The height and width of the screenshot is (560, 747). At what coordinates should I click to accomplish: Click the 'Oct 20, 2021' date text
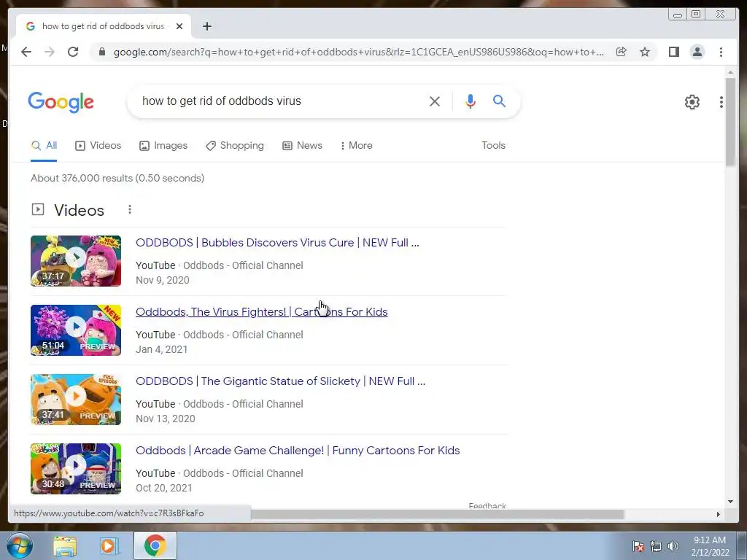pos(164,488)
